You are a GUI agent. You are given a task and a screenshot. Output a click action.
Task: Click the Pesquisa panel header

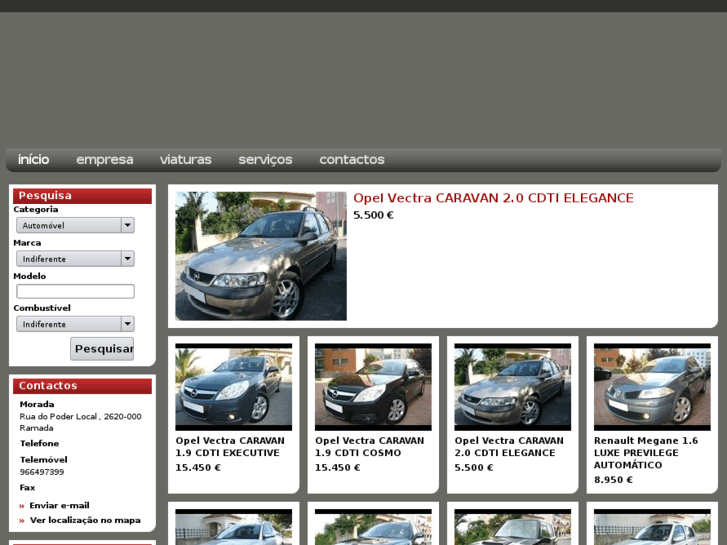pyautogui.click(x=82, y=196)
